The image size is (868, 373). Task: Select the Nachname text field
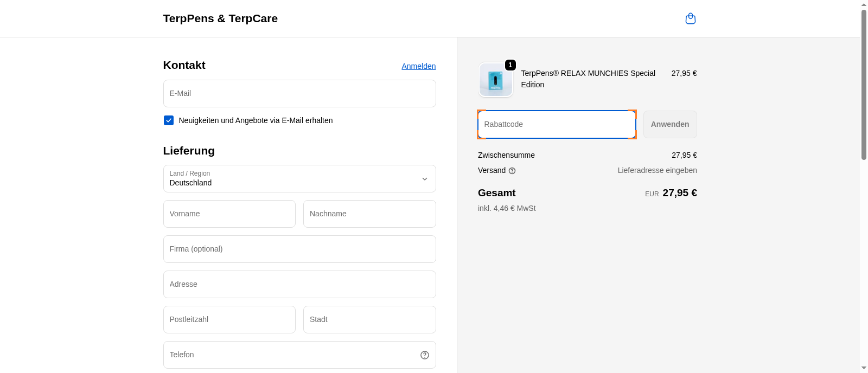(369, 214)
